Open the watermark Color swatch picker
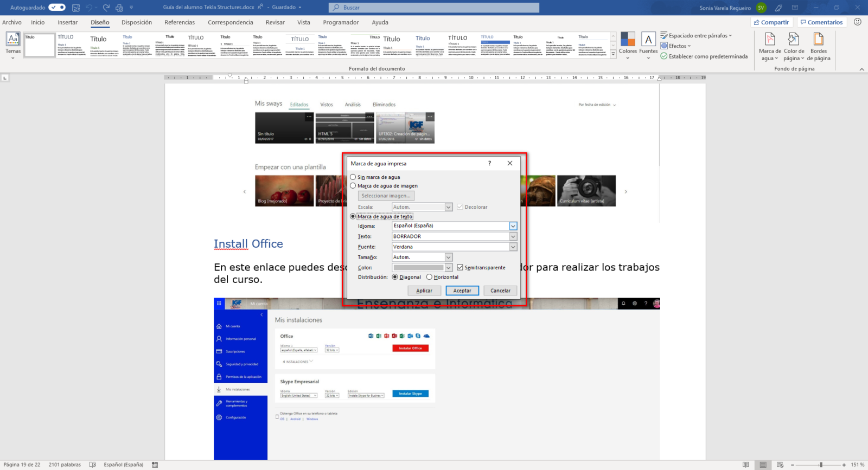This screenshot has height=470, width=868. [x=448, y=268]
